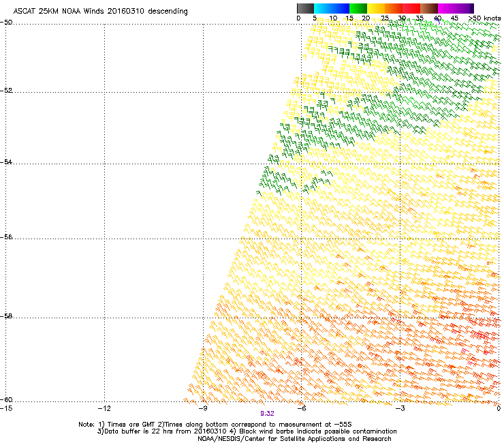Viewport: 504px width, 443px height.
Task: Click the '>50 knots' legend label
Action: click(484, 18)
